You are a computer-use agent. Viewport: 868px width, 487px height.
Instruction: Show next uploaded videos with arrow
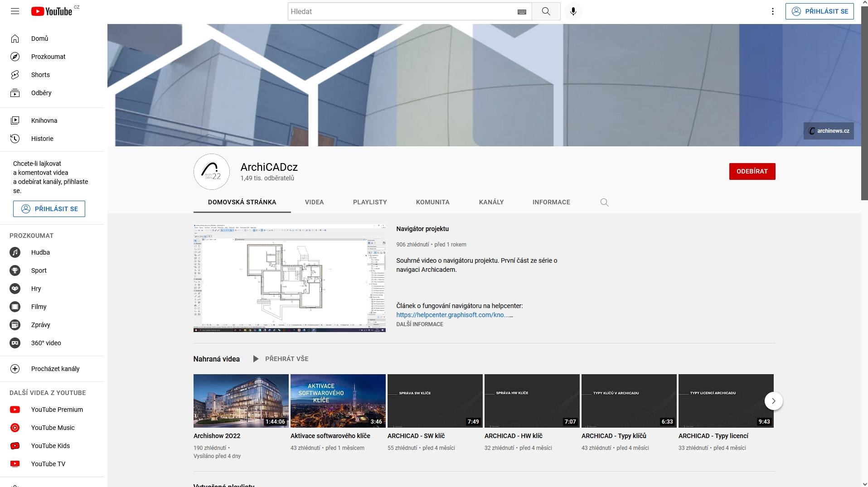[x=773, y=401]
